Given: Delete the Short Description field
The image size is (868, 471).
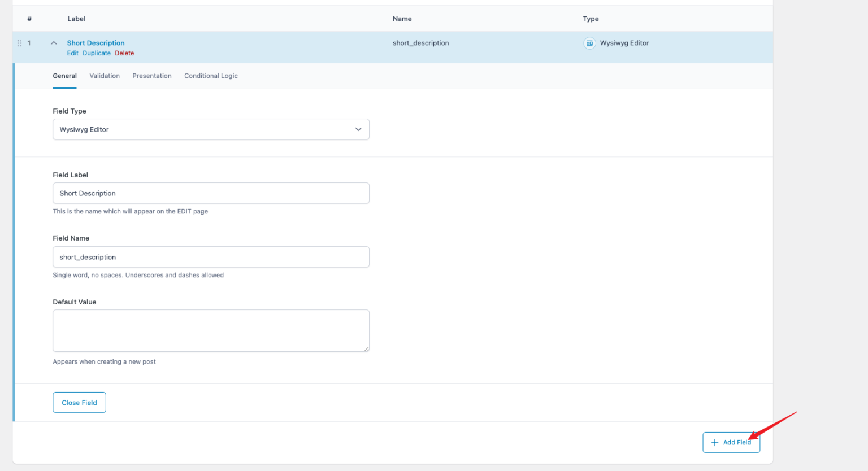Looking at the screenshot, I should tap(124, 53).
